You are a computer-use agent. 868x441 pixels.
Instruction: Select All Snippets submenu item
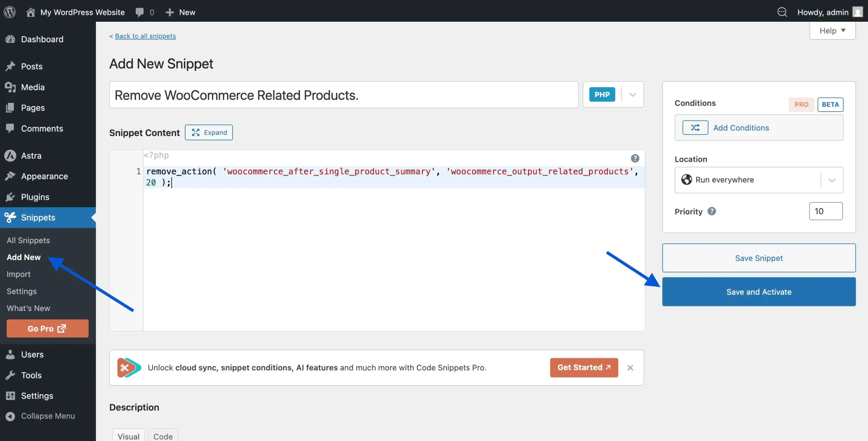(x=28, y=240)
